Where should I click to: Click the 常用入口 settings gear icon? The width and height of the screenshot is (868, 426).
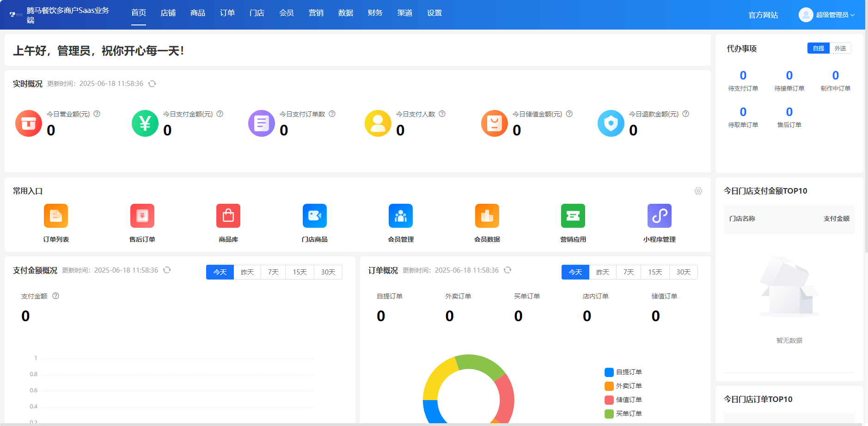pos(698,191)
